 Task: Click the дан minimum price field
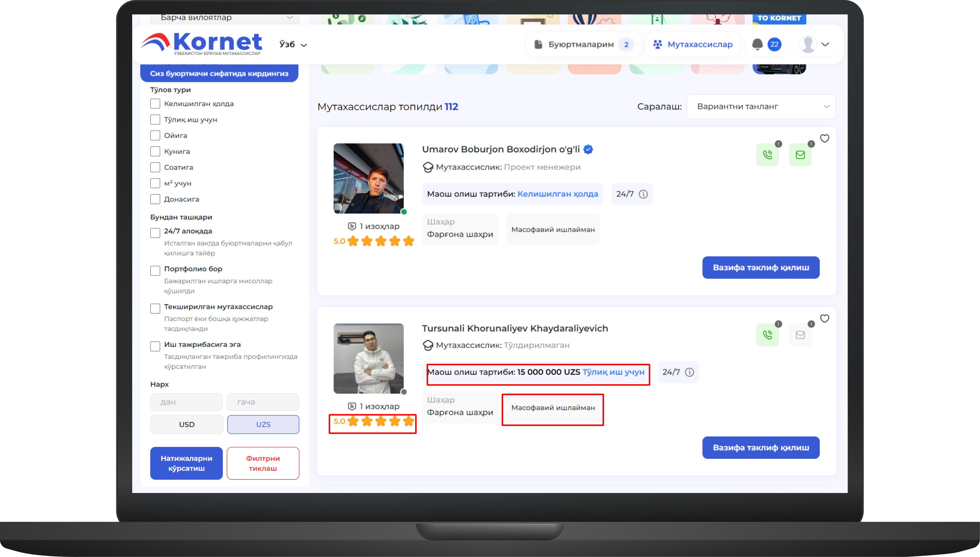click(x=186, y=402)
